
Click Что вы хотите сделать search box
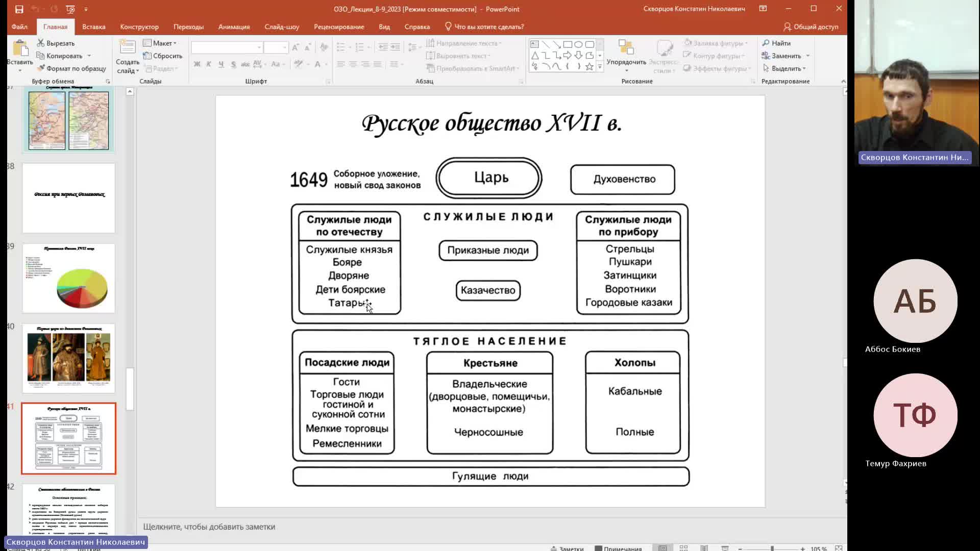[484, 27]
